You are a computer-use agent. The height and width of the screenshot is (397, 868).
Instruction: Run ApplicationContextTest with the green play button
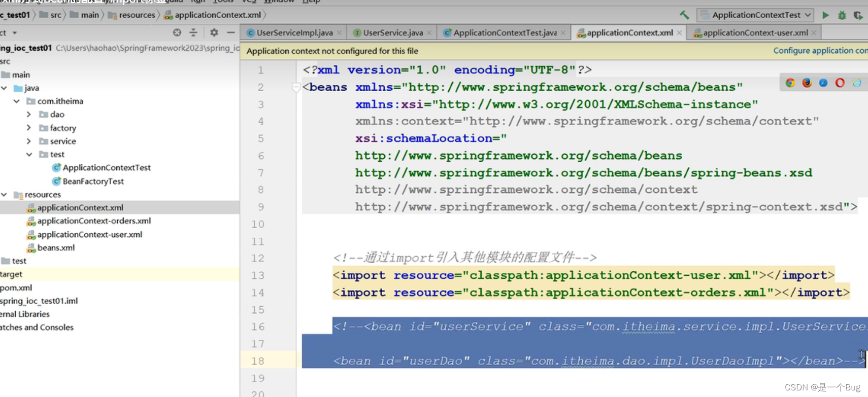(826, 15)
